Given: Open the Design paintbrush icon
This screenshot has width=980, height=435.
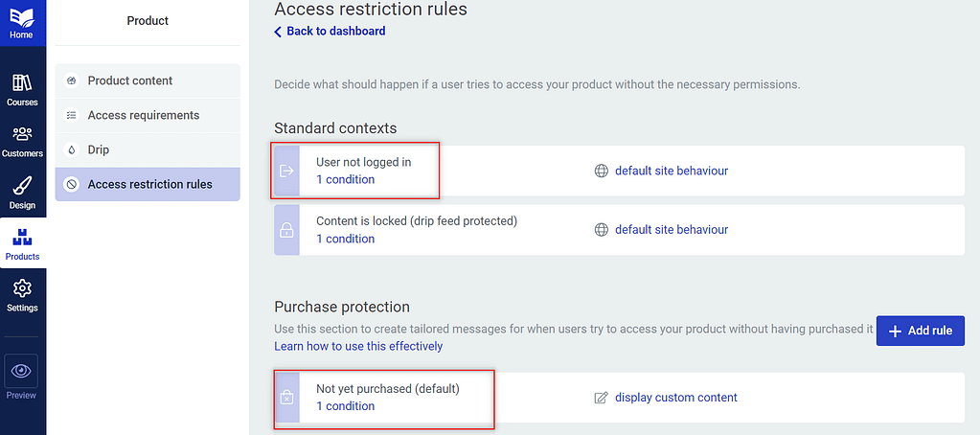Looking at the screenshot, I should (22, 186).
